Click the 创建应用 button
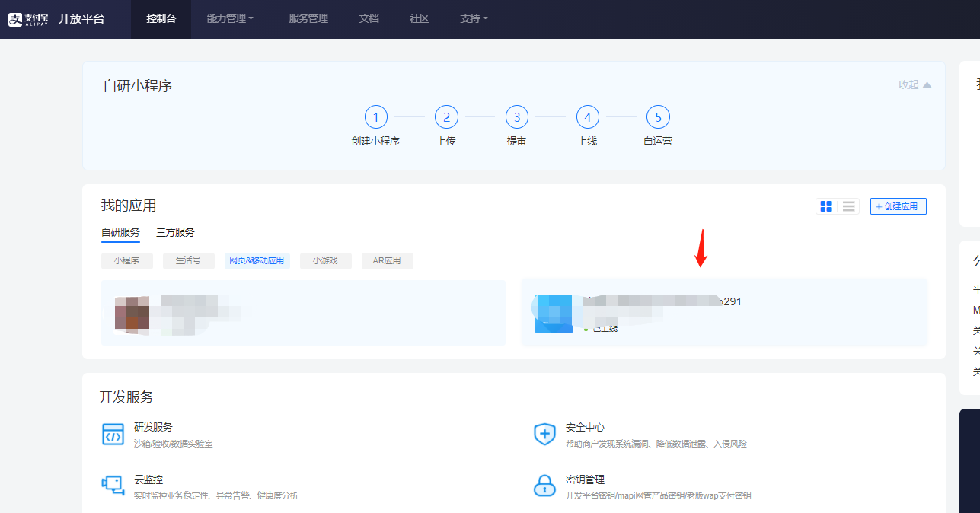Screen dimensions: 980x513 [899, 206]
